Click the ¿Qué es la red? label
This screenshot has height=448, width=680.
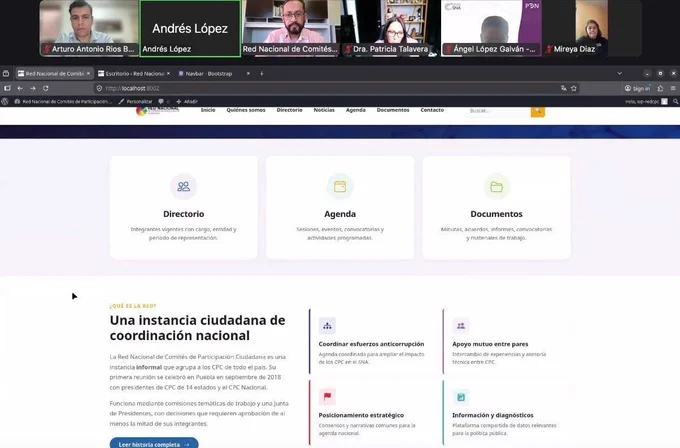tap(133, 306)
